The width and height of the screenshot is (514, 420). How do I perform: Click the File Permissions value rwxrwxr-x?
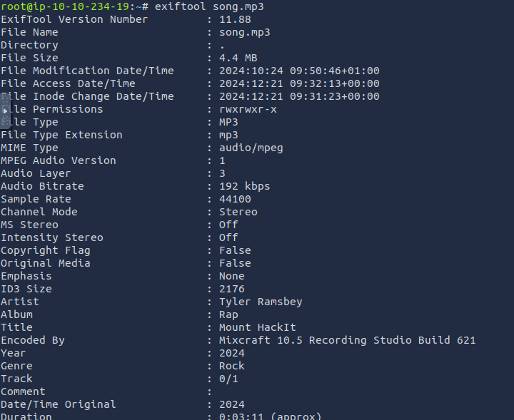(x=248, y=109)
